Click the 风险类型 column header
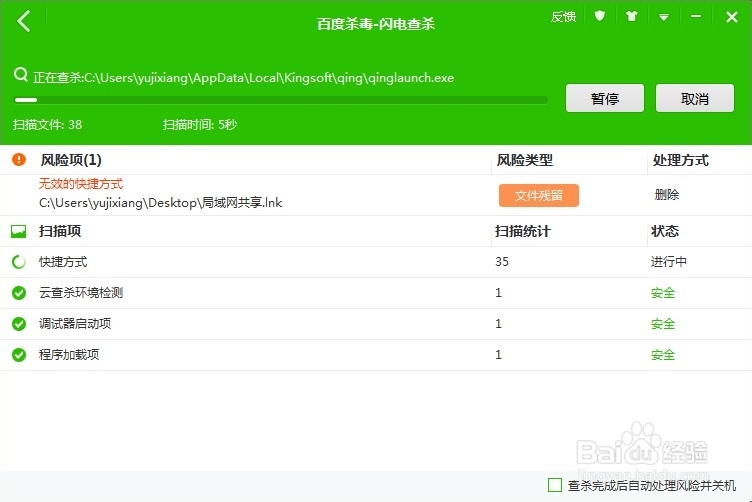 pos(524,160)
